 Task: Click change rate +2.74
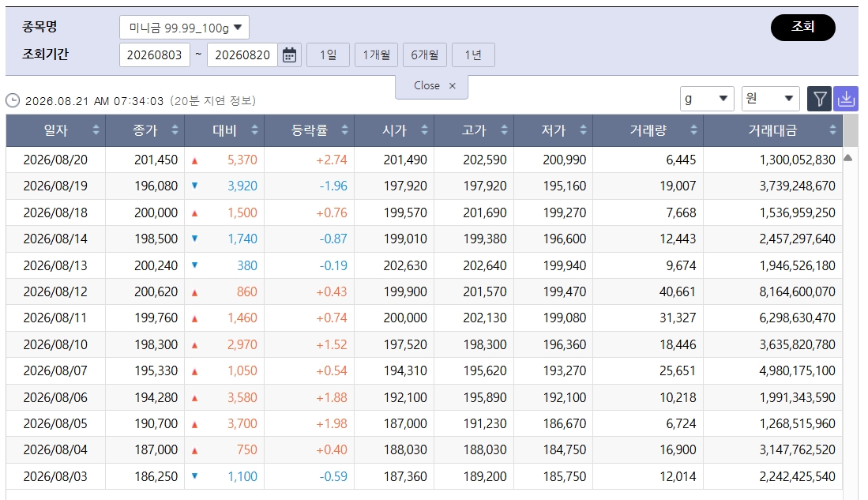pos(332,160)
